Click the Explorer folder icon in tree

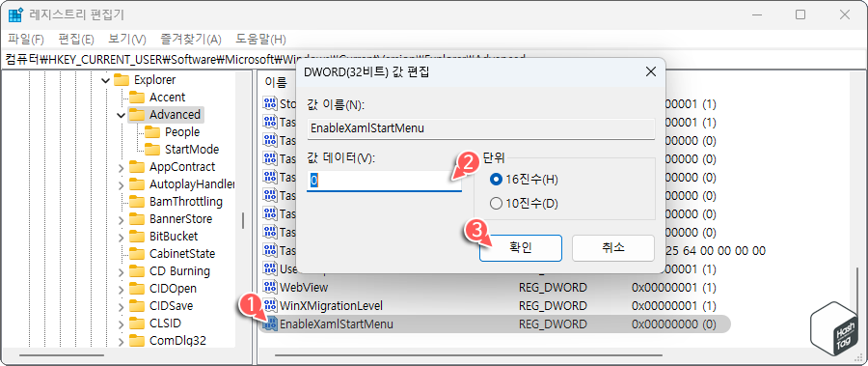[x=122, y=80]
